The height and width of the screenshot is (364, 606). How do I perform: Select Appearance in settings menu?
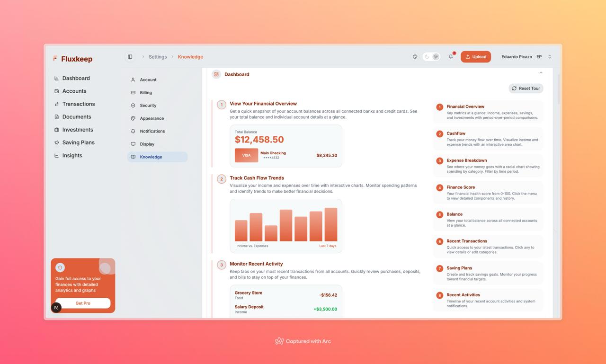pyautogui.click(x=151, y=118)
